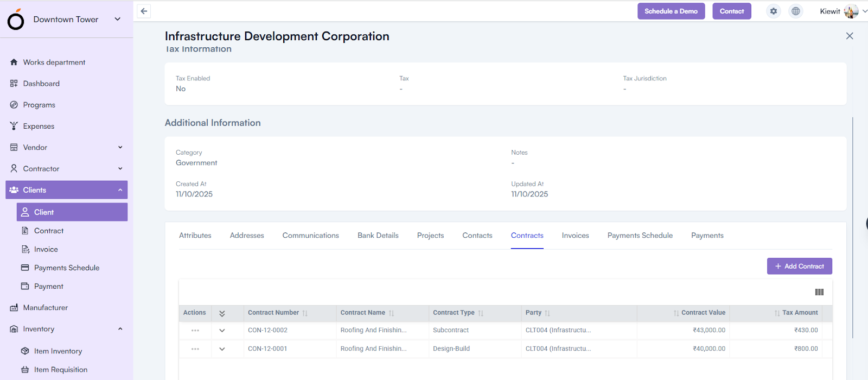
Task: Click the Payments Schedule card icon
Action: coord(25,268)
